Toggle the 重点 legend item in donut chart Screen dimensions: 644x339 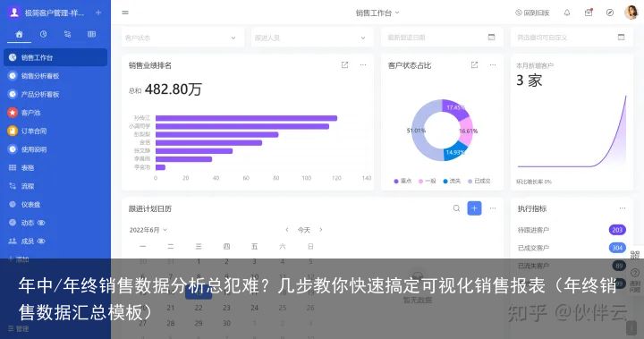(x=402, y=181)
